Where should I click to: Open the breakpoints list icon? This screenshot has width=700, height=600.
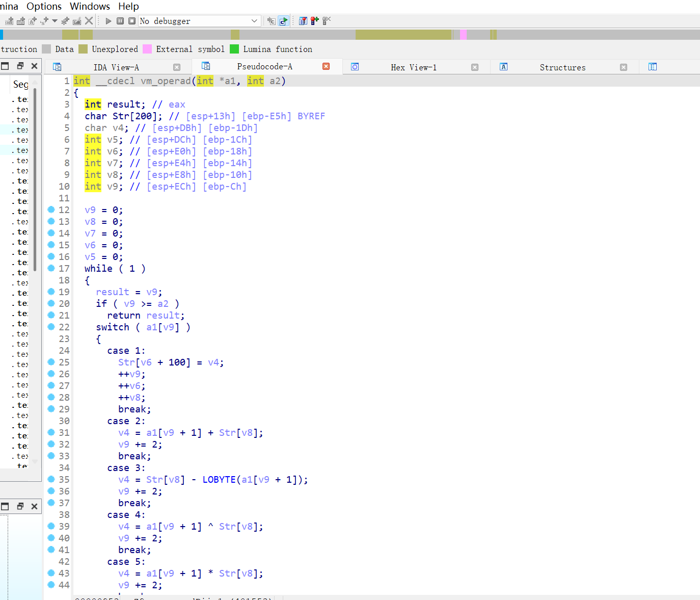(303, 21)
